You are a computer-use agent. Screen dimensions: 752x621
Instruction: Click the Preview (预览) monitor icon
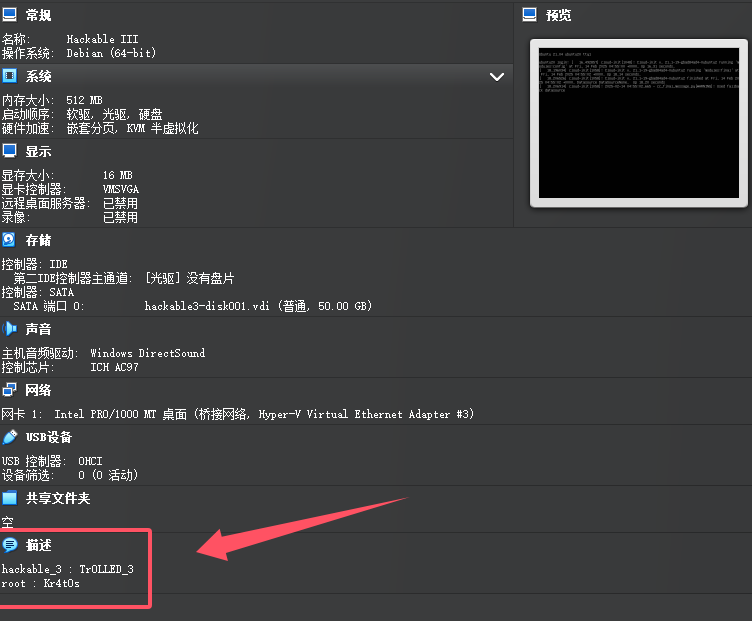[529, 15]
